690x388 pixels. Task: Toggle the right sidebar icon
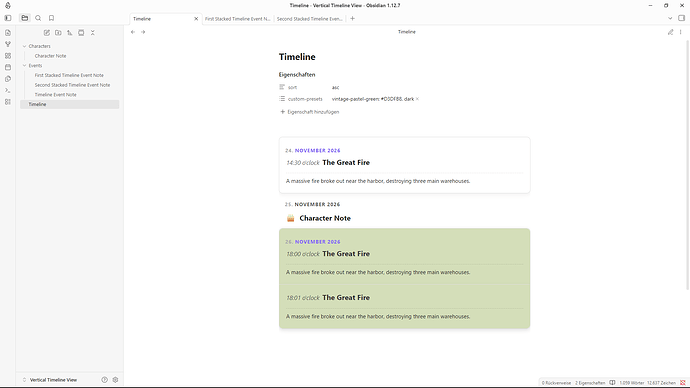pyautogui.click(x=681, y=18)
